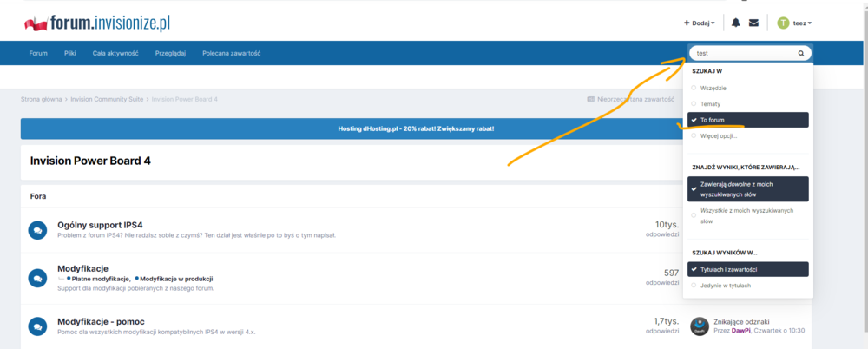Open the Dodaj dropdown menu

coord(700,23)
